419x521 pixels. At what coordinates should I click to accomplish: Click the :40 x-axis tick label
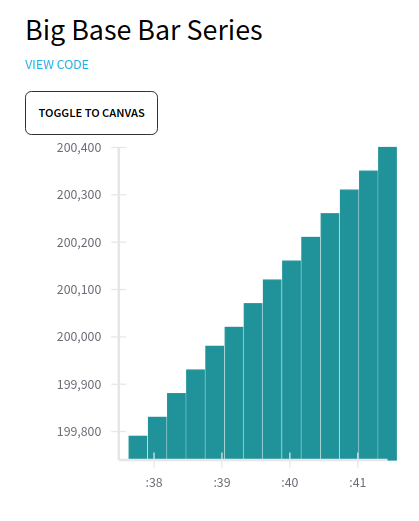pos(290,482)
